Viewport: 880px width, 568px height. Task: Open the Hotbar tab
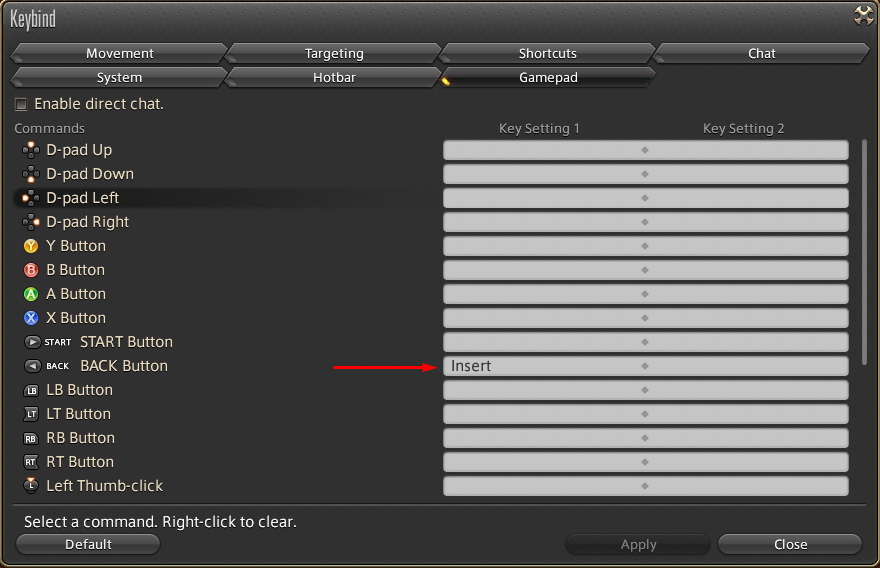(334, 77)
